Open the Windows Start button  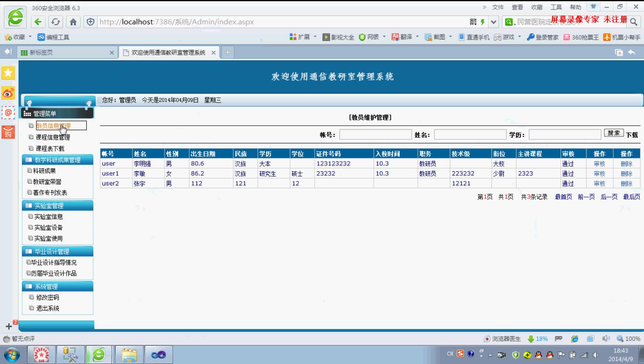12,355
